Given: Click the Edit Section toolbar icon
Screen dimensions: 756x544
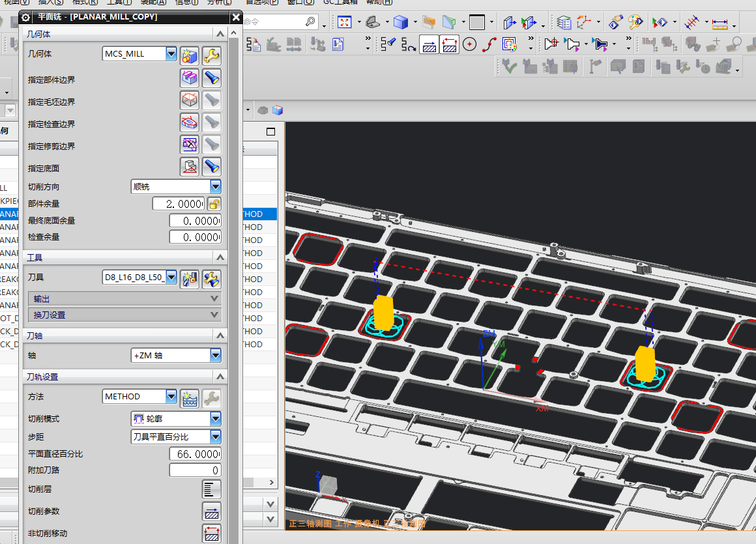Looking at the screenshot, I should [449, 22].
